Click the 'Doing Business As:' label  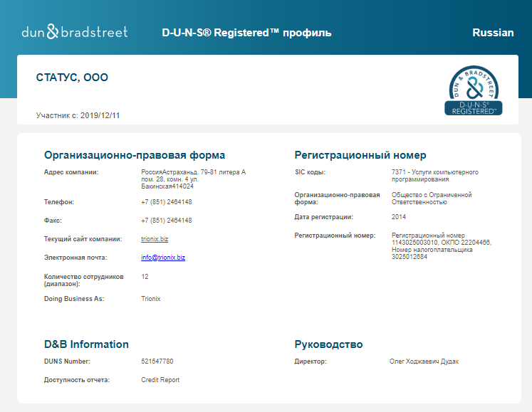[74, 299]
